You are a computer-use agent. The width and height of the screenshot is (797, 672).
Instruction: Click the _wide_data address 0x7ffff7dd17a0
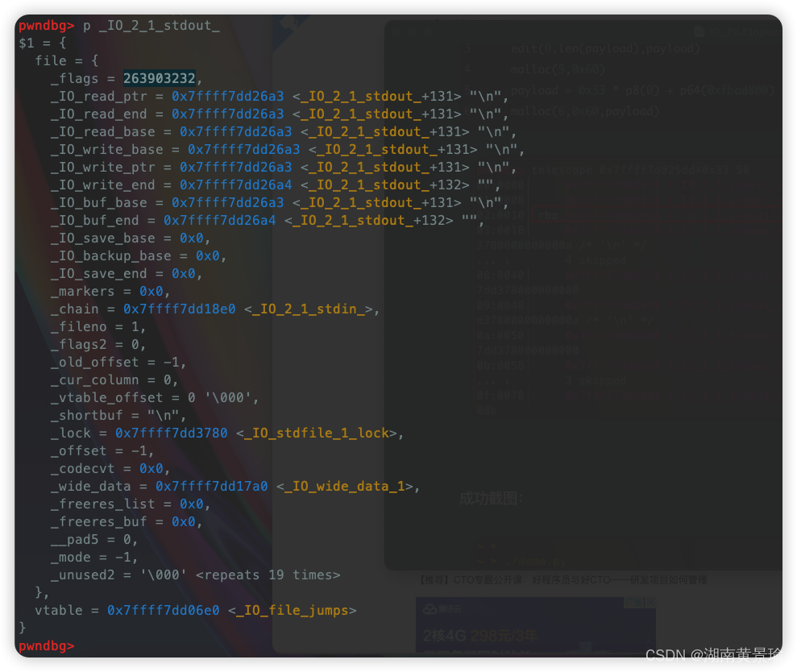point(211,487)
